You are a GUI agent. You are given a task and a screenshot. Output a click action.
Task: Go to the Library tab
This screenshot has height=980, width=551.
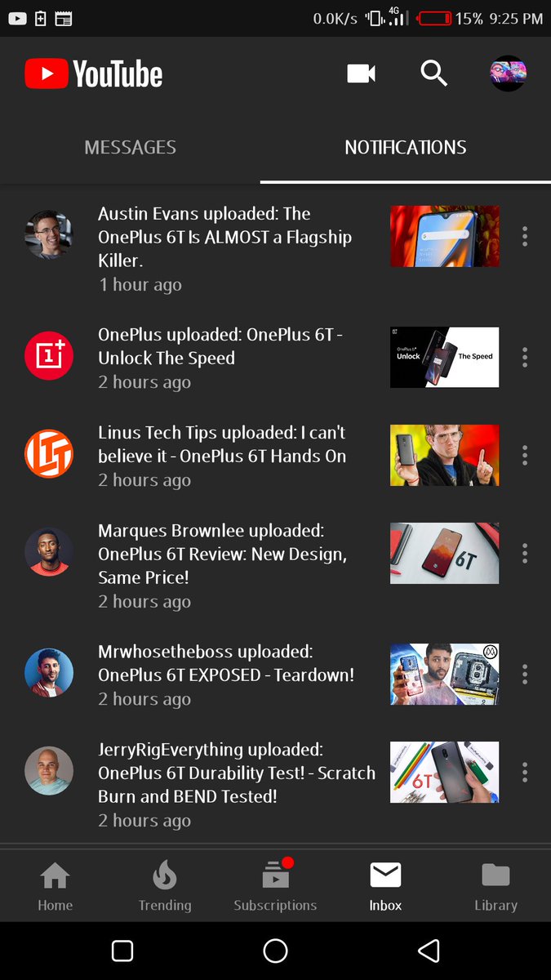(495, 886)
